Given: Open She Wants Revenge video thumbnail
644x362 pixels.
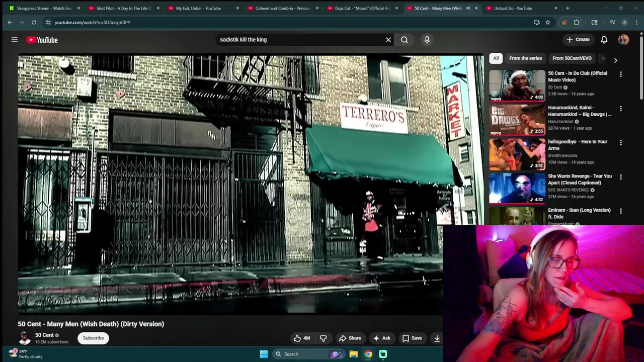Looking at the screenshot, I should tap(517, 188).
